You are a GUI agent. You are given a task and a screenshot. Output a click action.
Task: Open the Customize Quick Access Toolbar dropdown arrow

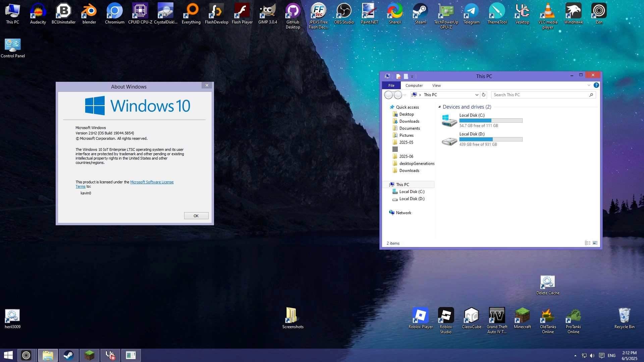coord(412,77)
